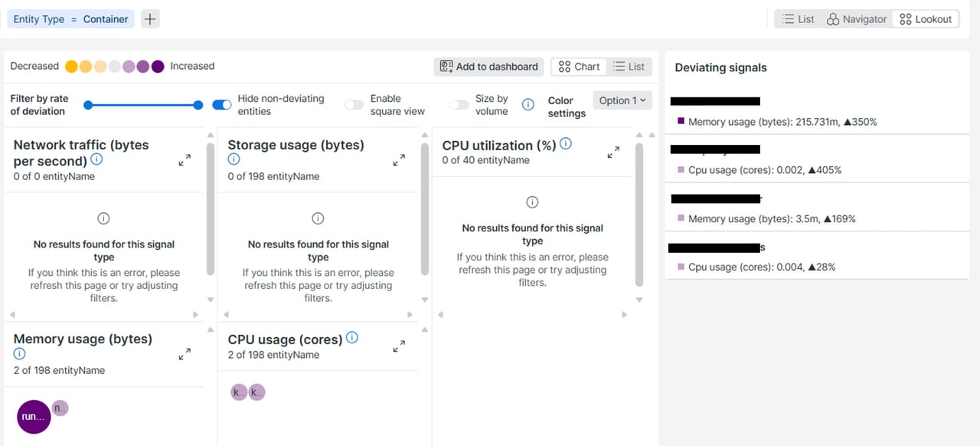The height and width of the screenshot is (446, 980).
Task: Expand the CPU utilization chart
Action: click(613, 152)
